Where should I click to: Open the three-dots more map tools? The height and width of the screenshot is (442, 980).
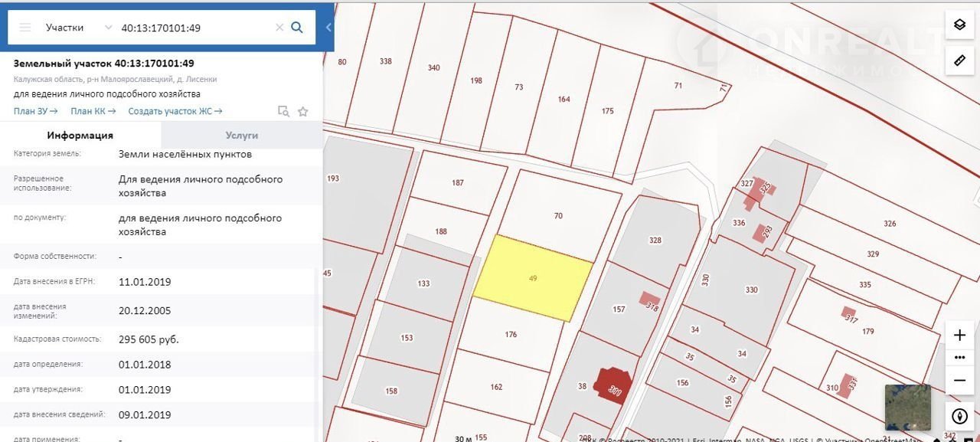pyautogui.click(x=959, y=358)
